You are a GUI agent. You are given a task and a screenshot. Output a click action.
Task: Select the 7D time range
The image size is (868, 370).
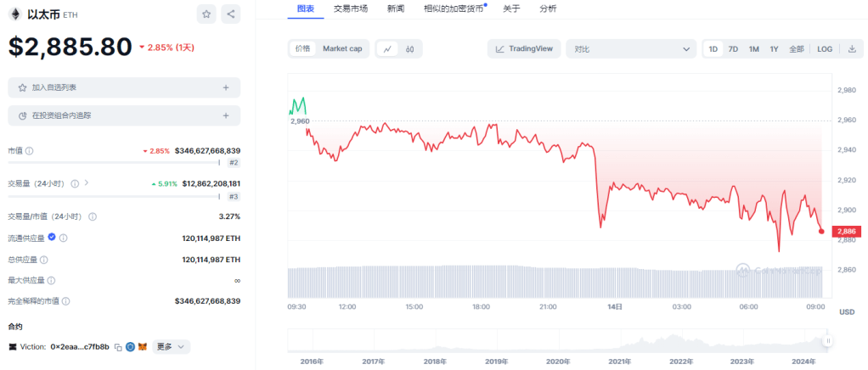[x=733, y=49]
